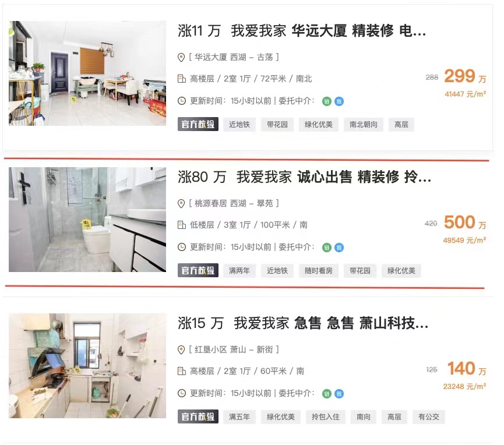Select the 拎包入住 tag in third listing

325,416
